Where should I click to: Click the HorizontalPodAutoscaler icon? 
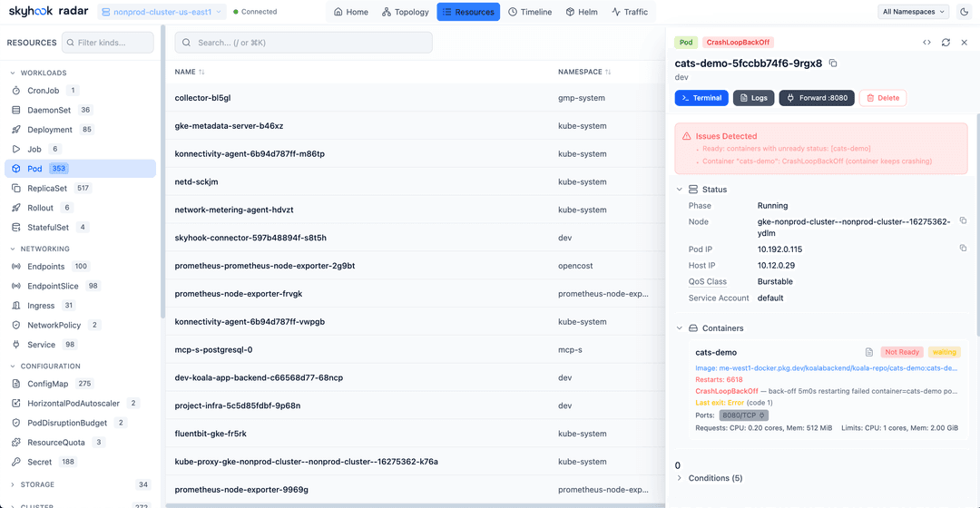[x=16, y=403]
